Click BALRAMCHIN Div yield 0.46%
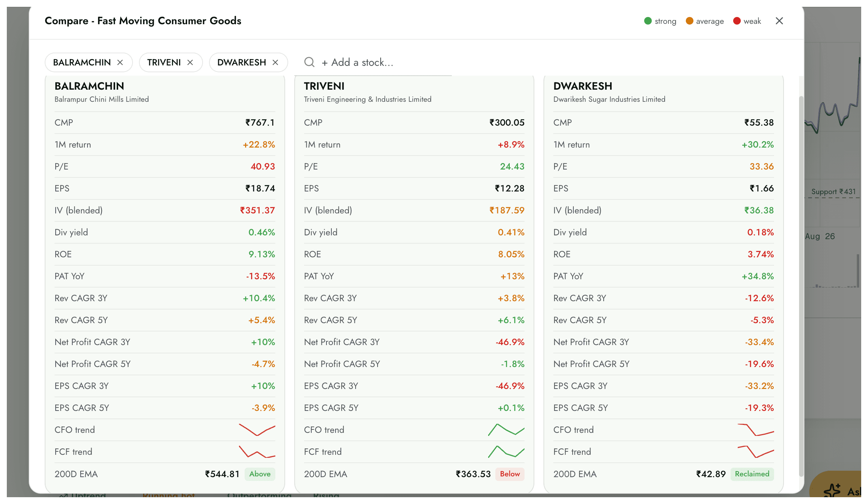The width and height of the screenshot is (868, 504). click(x=262, y=232)
